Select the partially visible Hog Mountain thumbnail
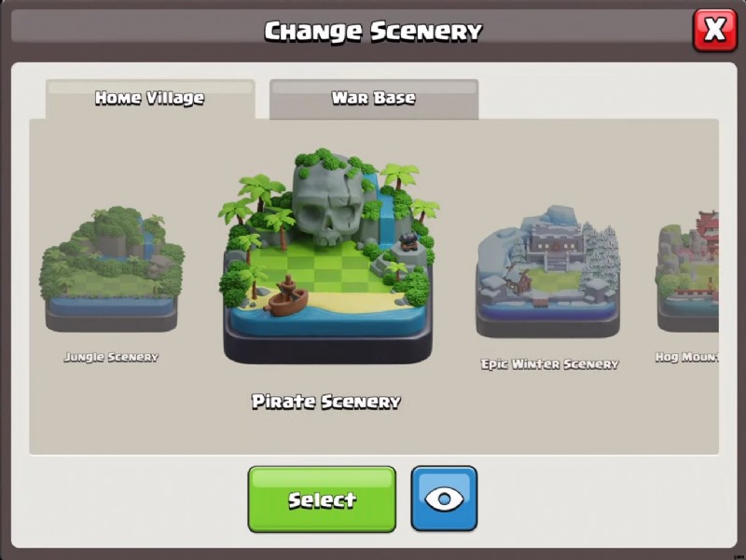746x560 pixels. 687,271
